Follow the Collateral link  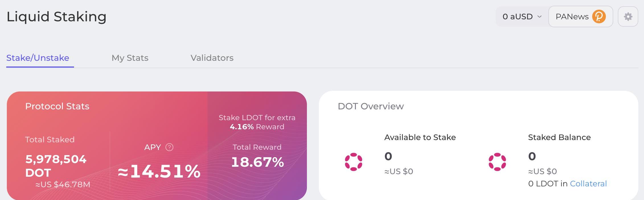(588, 184)
